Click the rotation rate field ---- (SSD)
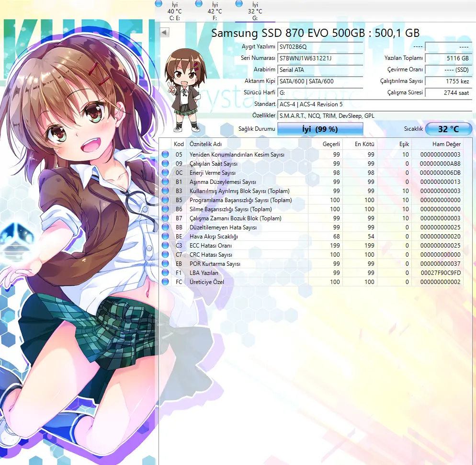The height and width of the screenshot is (465, 476). (x=448, y=70)
